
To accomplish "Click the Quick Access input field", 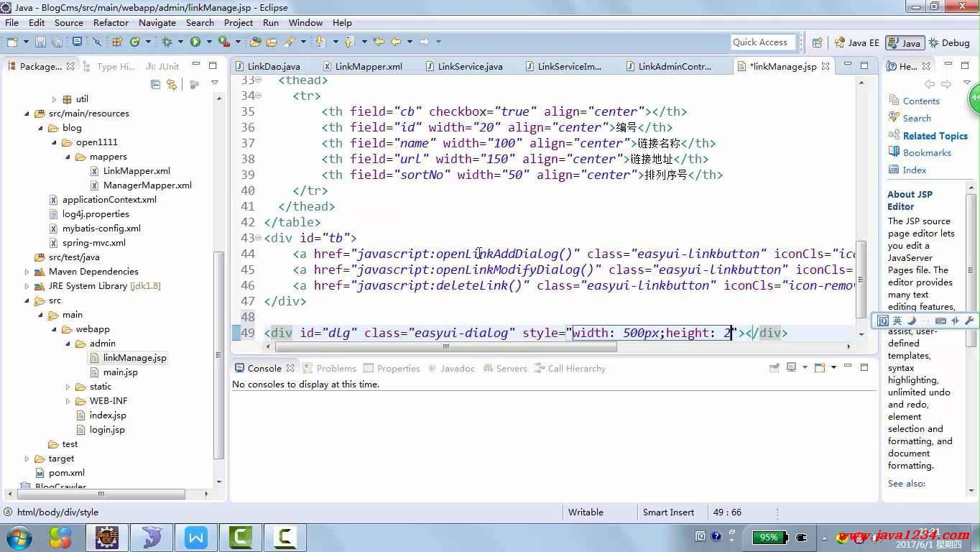I will (x=764, y=42).
